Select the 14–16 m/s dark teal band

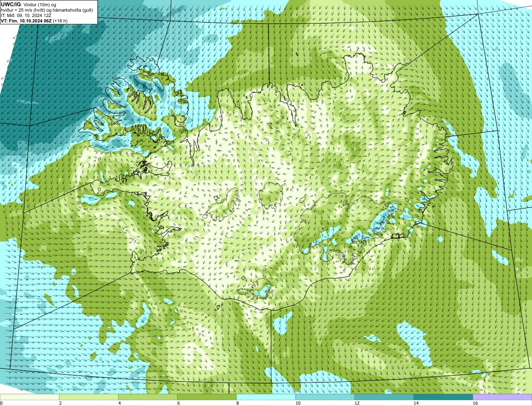(x=443, y=397)
